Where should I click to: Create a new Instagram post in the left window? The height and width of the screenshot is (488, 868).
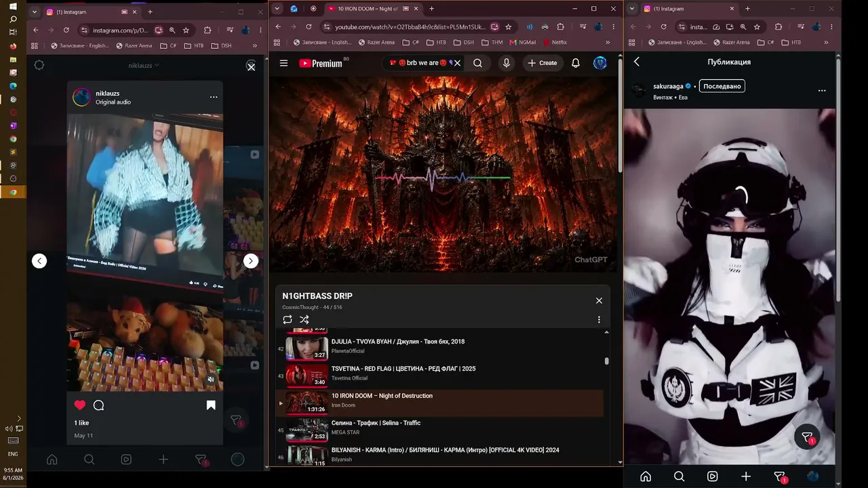163,460
